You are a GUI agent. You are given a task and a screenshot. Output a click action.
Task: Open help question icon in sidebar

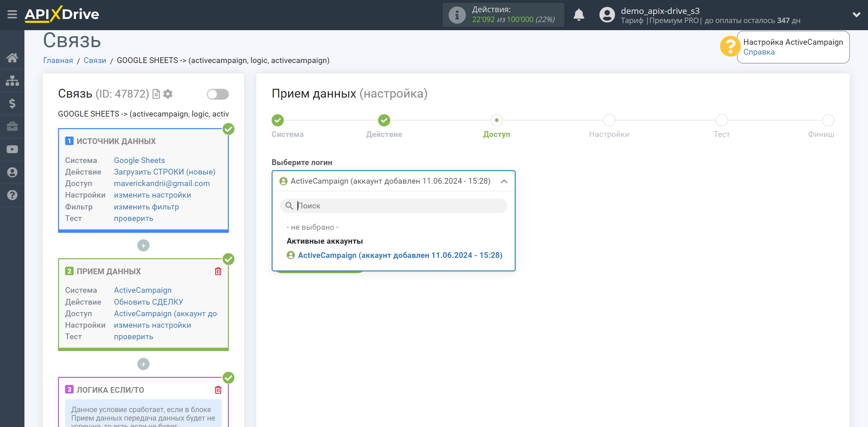click(x=12, y=195)
